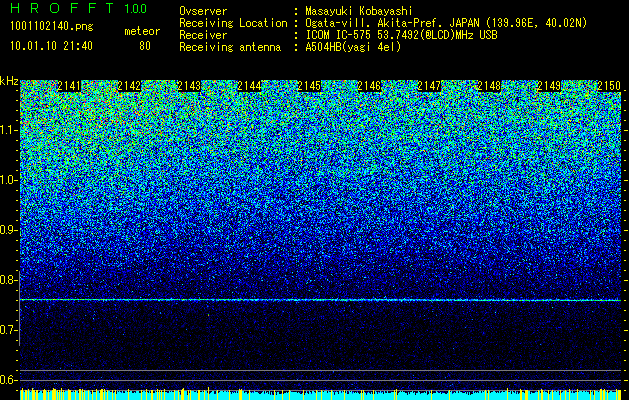Select the Ogata-vill. Akita-Pref. JAPAN location text
Image resolution: width=629 pixels, height=400 pixels.
tap(446, 23)
